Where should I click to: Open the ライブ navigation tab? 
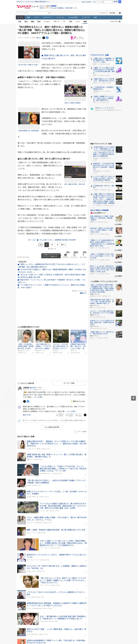click(37, 17)
